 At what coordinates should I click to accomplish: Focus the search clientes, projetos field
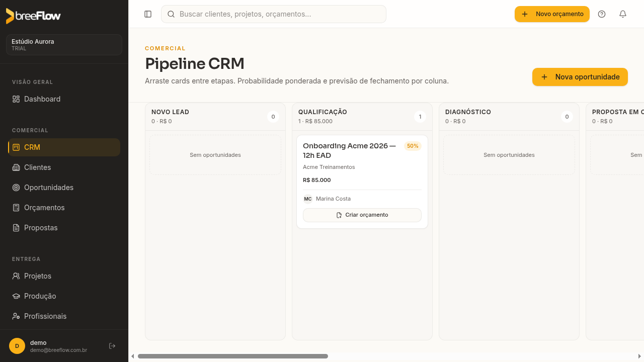(x=274, y=14)
